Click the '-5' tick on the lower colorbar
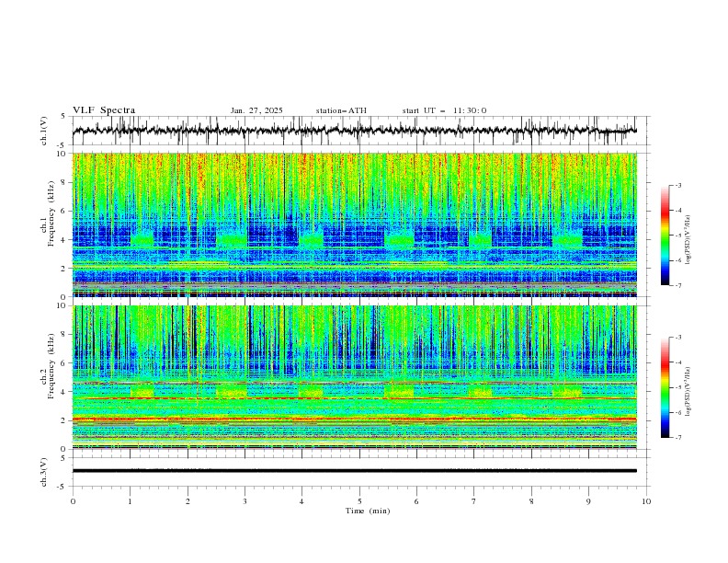Viewport: 728px width, 563px height. (x=677, y=387)
